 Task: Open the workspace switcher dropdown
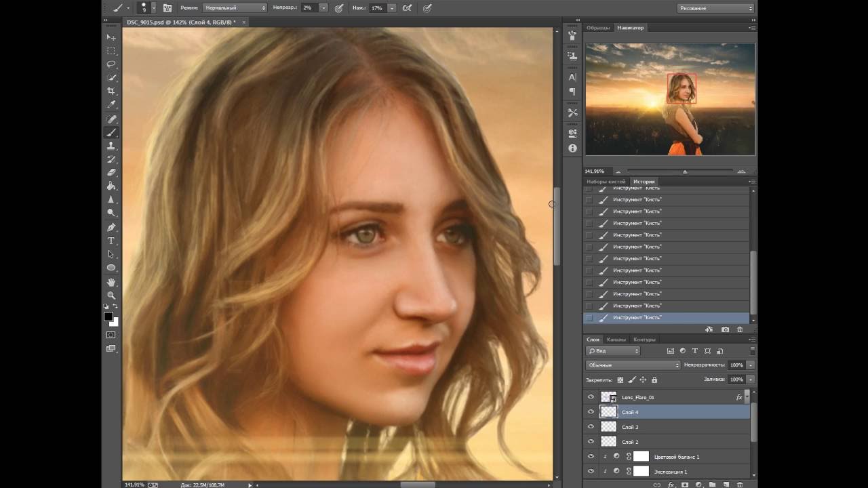[x=715, y=8]
